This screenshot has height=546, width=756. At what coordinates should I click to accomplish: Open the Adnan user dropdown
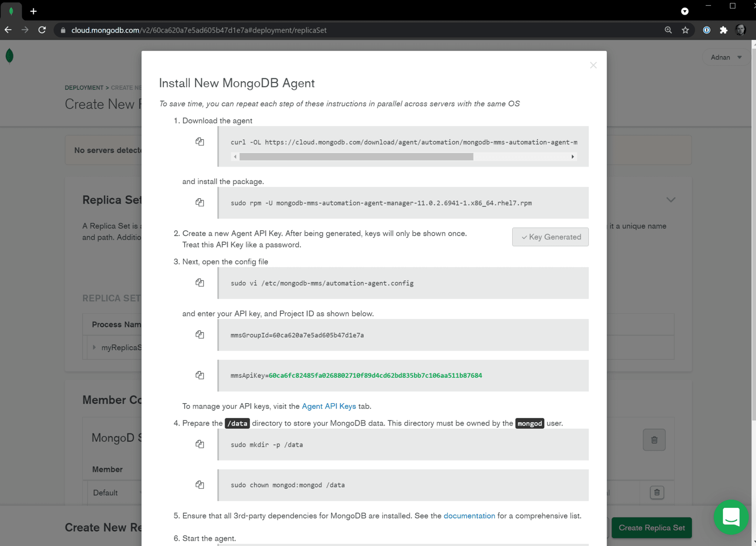tap(726, 57)
